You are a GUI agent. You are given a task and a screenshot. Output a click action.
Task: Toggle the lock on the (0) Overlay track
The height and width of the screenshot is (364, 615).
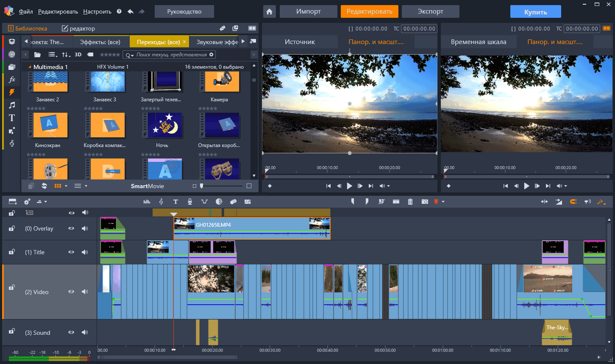[11, 228]
